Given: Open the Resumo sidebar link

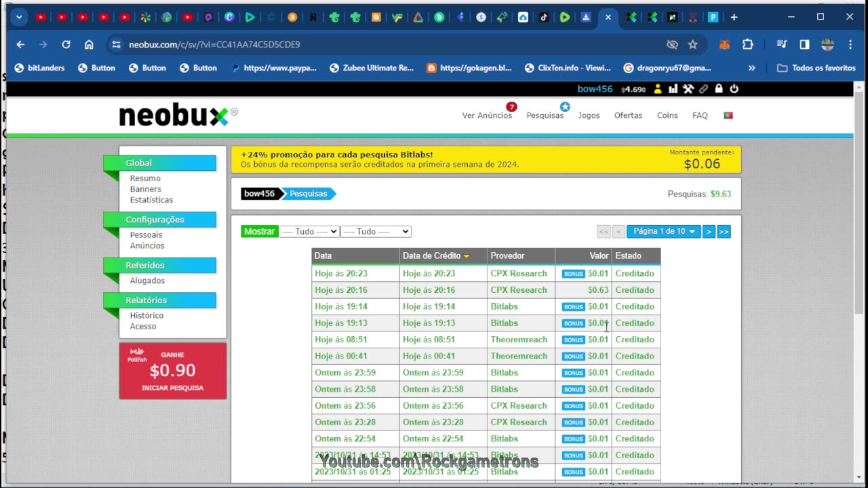Looking at the screenshot, I should (x=145, y=178).
